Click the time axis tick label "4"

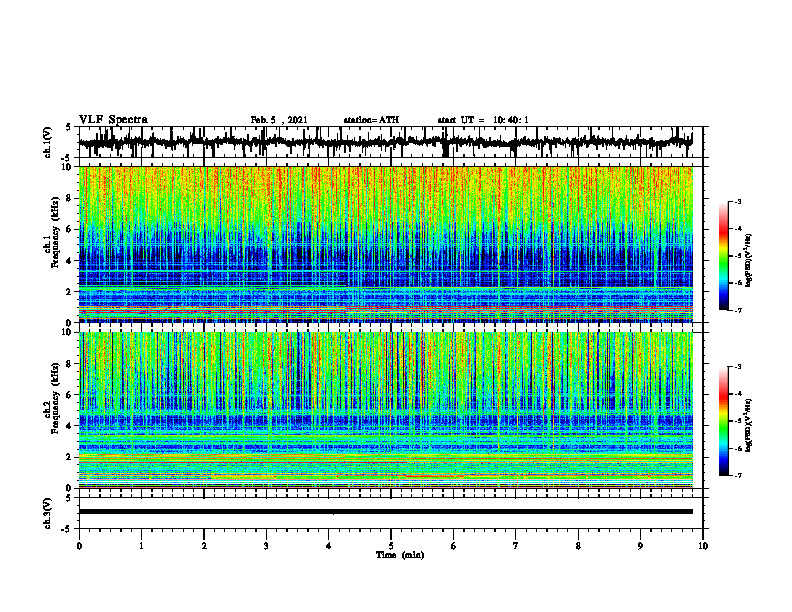coord(329,546)
